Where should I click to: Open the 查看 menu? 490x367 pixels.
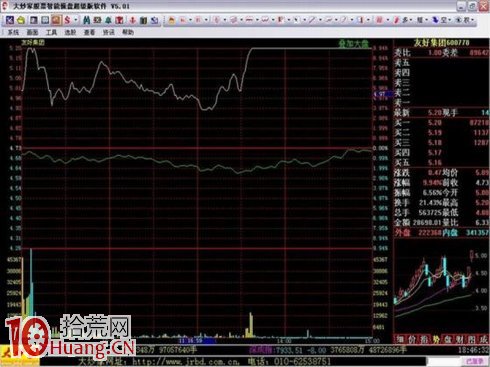coord(89,32)
